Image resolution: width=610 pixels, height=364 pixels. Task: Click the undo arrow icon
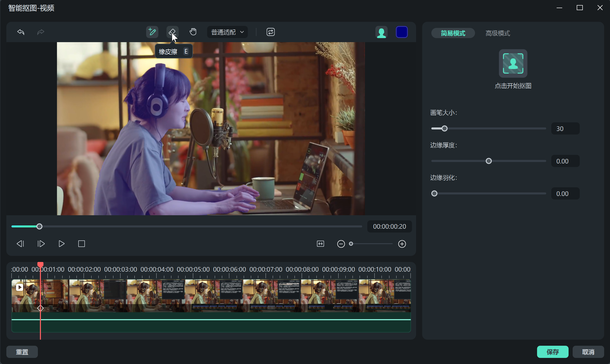click(x=21, y=32)
